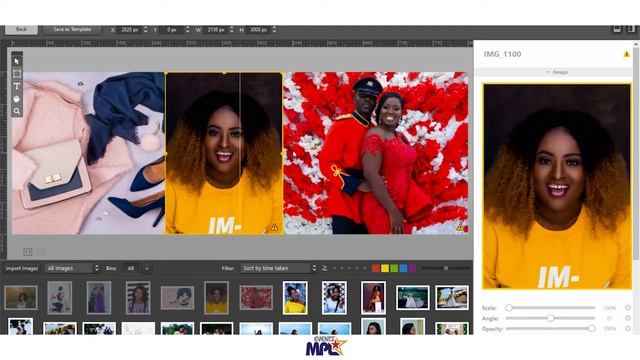Viewport: 640px width, 360px height.
Task: Adjust the height stepper arrows
Action: pos(274,30)
